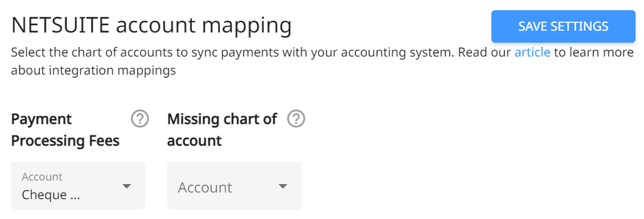Click the NETSUITE account mapping heading

[151, 26]
